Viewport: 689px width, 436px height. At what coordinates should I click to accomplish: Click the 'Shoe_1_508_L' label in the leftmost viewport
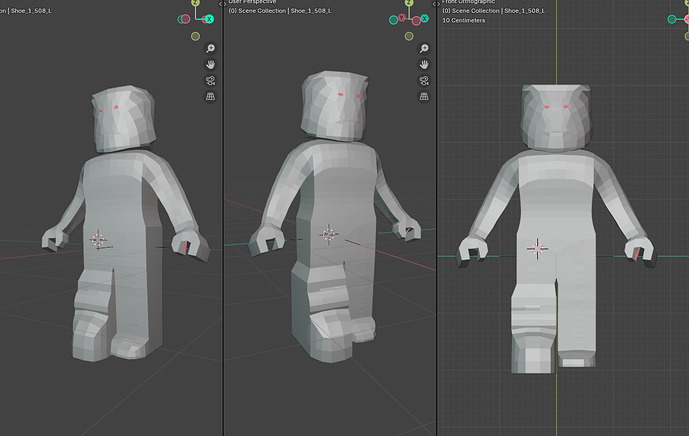[31, 11]
